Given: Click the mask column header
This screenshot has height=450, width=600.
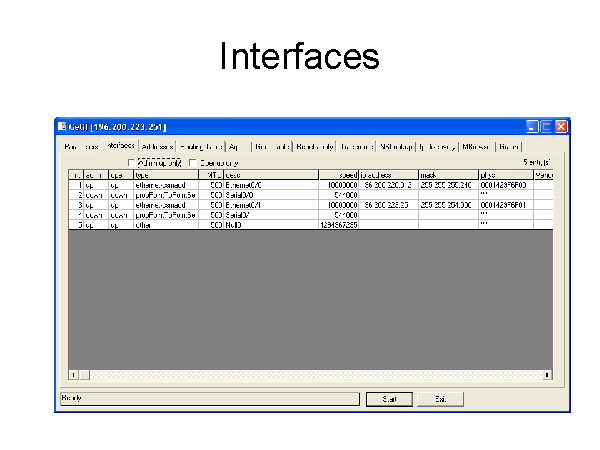Looking at the screenshot, I should pyautogui.click(x=446, y=175).
